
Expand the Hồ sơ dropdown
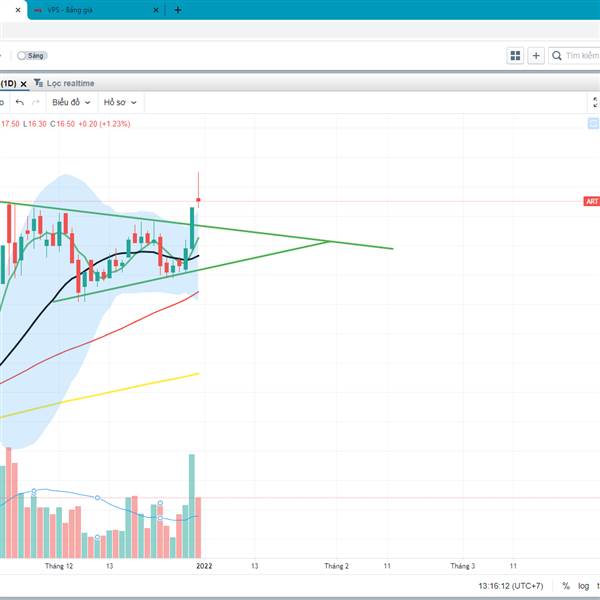[x=120, y=102]
